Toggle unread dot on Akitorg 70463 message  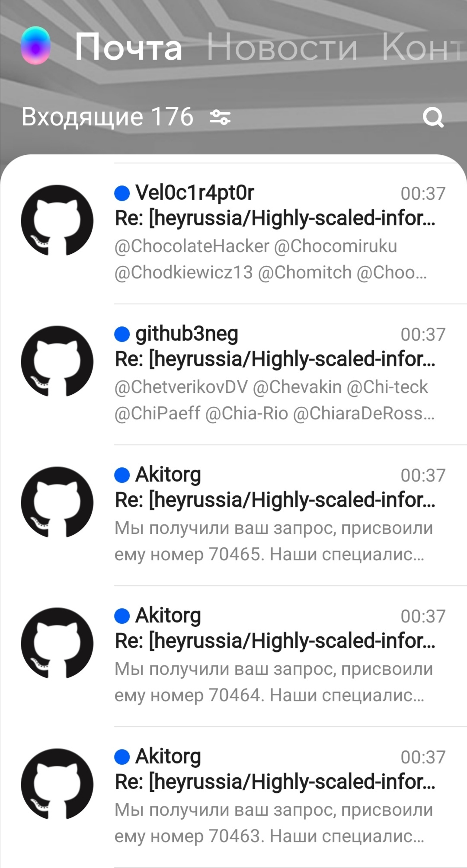tap(122, 757)
